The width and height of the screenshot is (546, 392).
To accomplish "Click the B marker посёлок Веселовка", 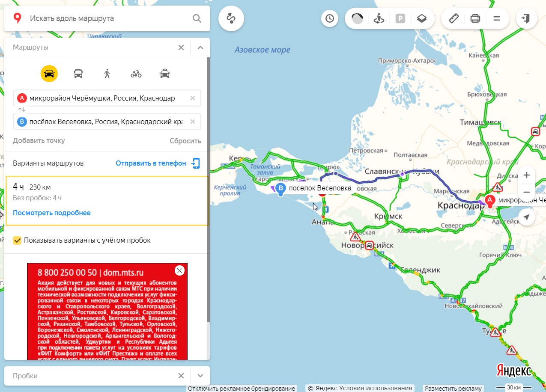I will coord(280,188).
